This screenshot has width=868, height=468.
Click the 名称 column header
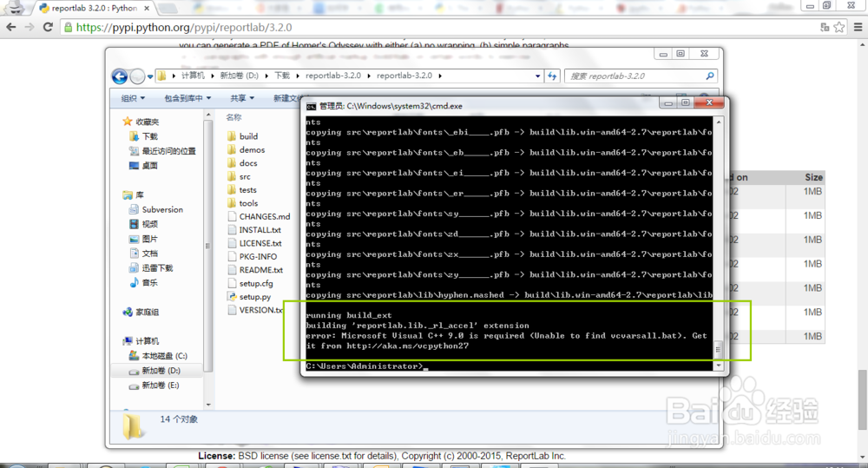233,117
